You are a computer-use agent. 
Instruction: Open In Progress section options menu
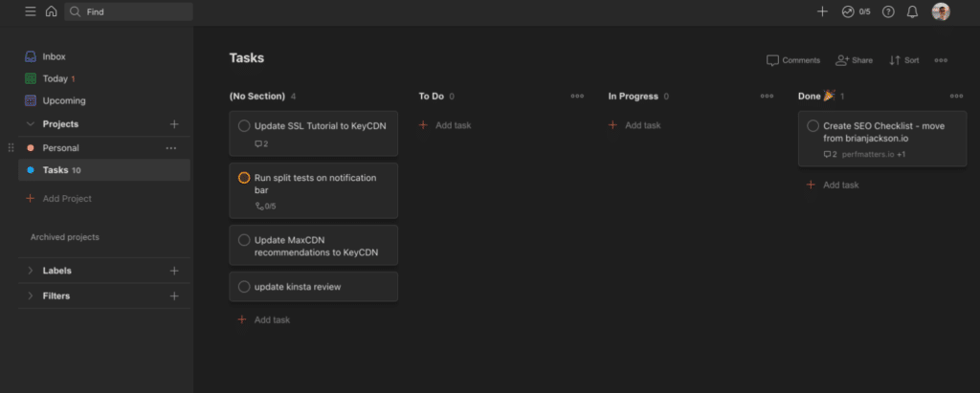click(767, 97)
